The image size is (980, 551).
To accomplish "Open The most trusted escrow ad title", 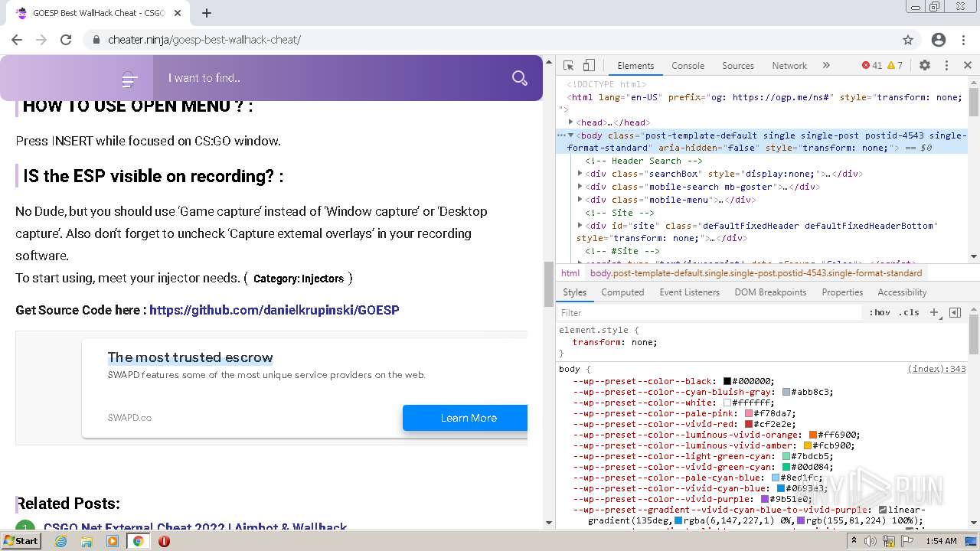I will [x=191, y=357].
